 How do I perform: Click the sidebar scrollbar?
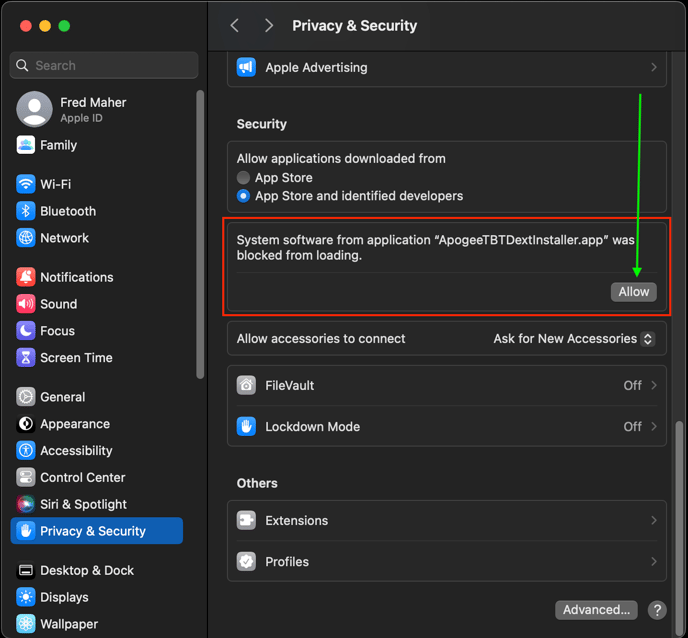(x=200, y=234)
